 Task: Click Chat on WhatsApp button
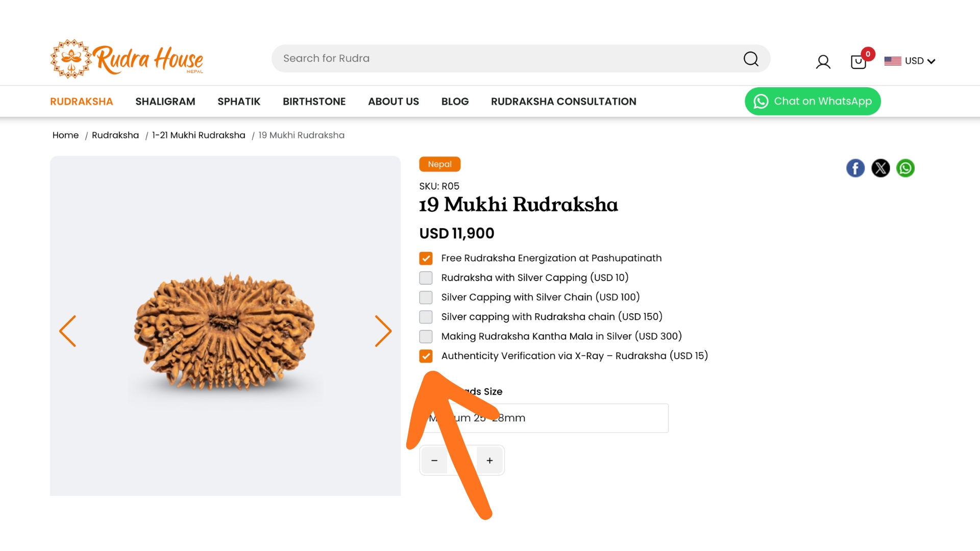(x=813, y=101)
